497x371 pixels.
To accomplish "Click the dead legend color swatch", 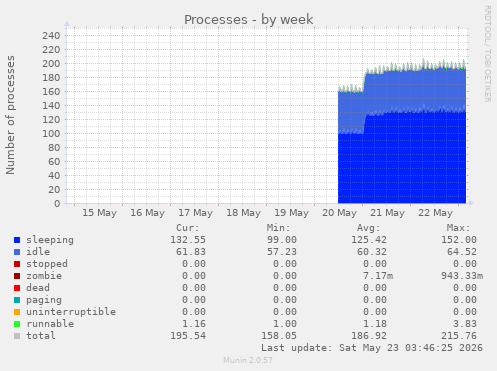I will [17, 288].
